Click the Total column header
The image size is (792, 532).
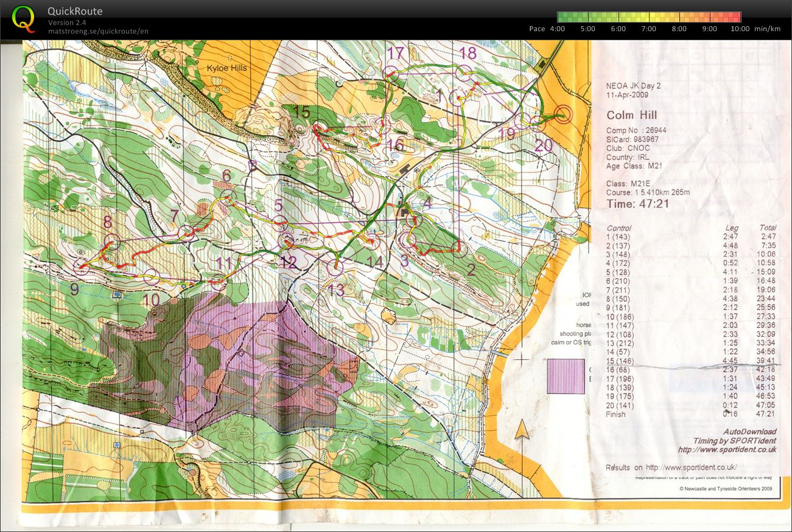(767, 228)
